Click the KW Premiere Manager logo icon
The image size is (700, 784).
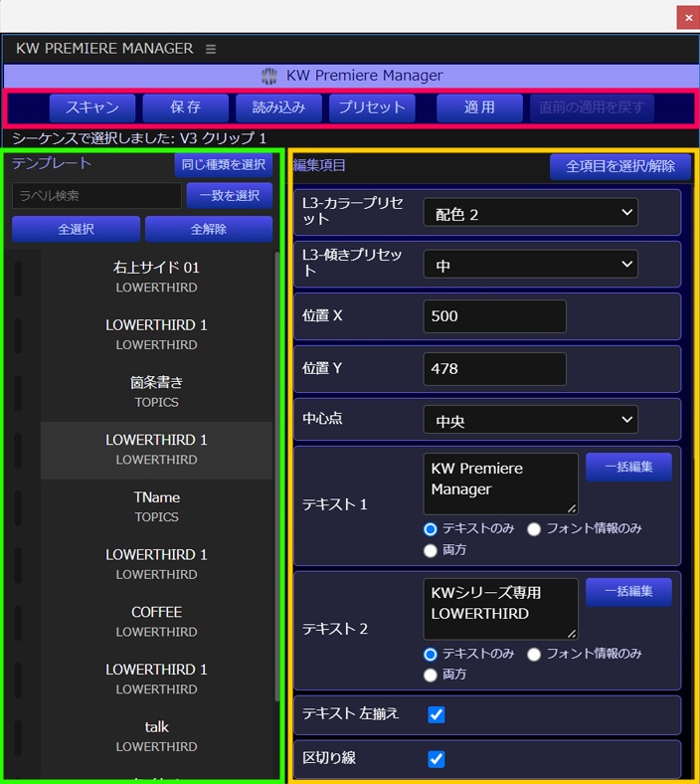tap(269, 76)
